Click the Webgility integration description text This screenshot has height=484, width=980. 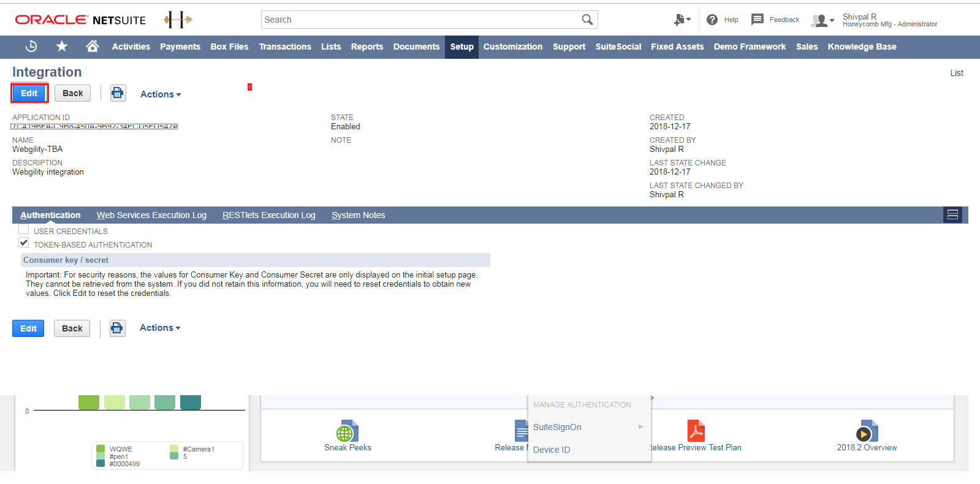pos(48,172)
